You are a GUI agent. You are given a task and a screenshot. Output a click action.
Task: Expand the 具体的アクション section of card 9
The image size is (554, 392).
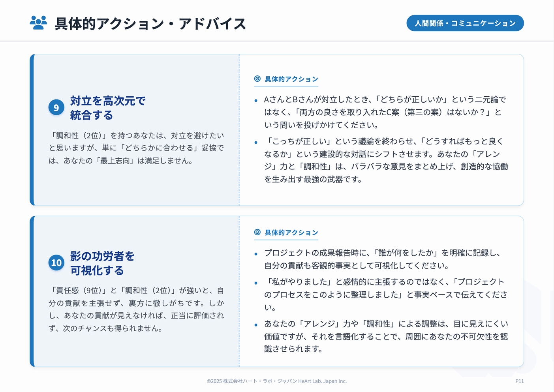291,79
